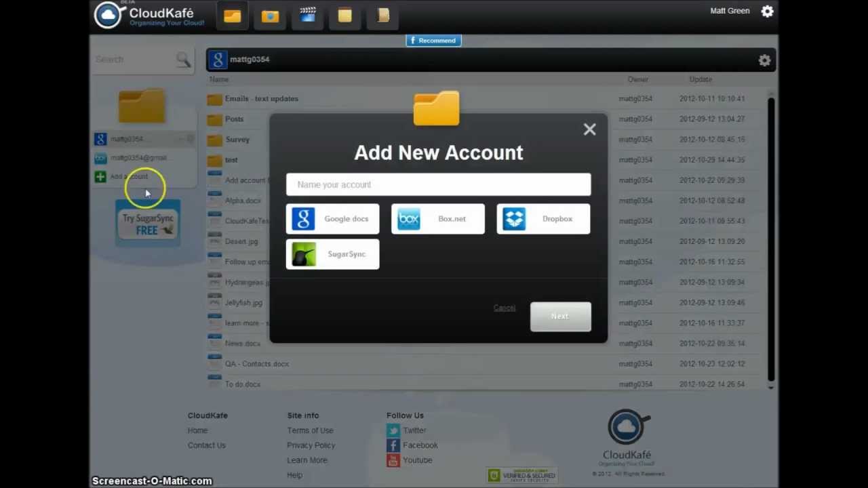The height and width of the screenshot is (488, 868).
Task: Open the Posts folder
Action: point(234,119)
